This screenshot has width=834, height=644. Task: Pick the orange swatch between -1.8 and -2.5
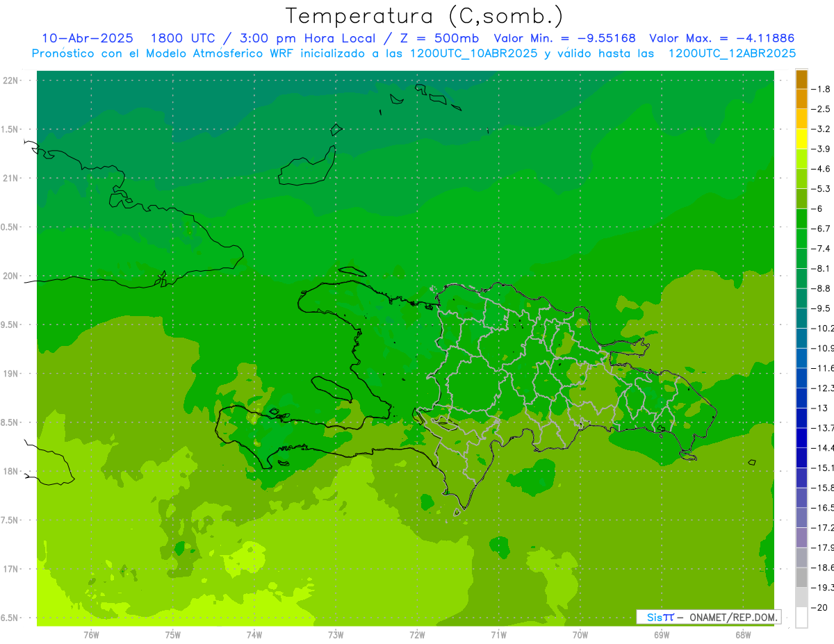pos(801,99)
